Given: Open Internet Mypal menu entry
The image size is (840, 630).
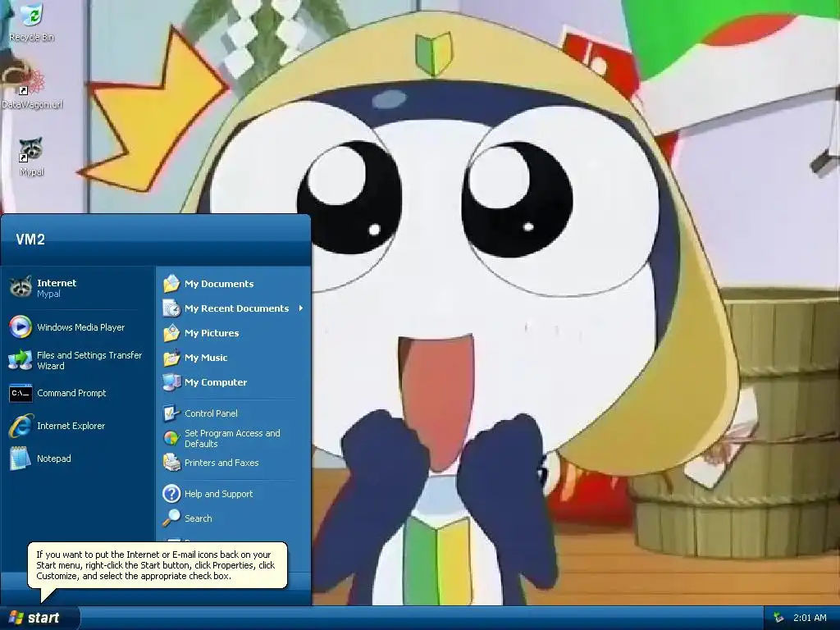Looking at the screenshot, I should [x=78, y=288].
